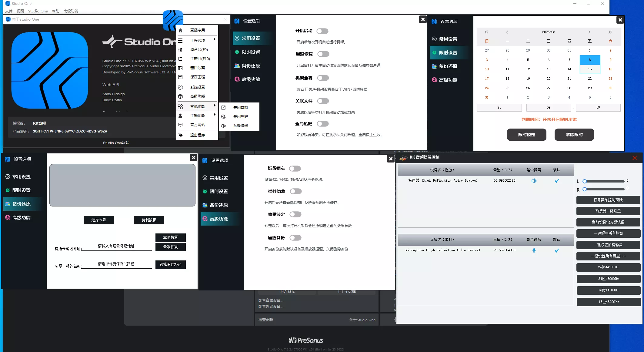Screen dimensions: 644x352
Task: Click the 有道云笔记地址 input field
Action: (x=116, y=246)
